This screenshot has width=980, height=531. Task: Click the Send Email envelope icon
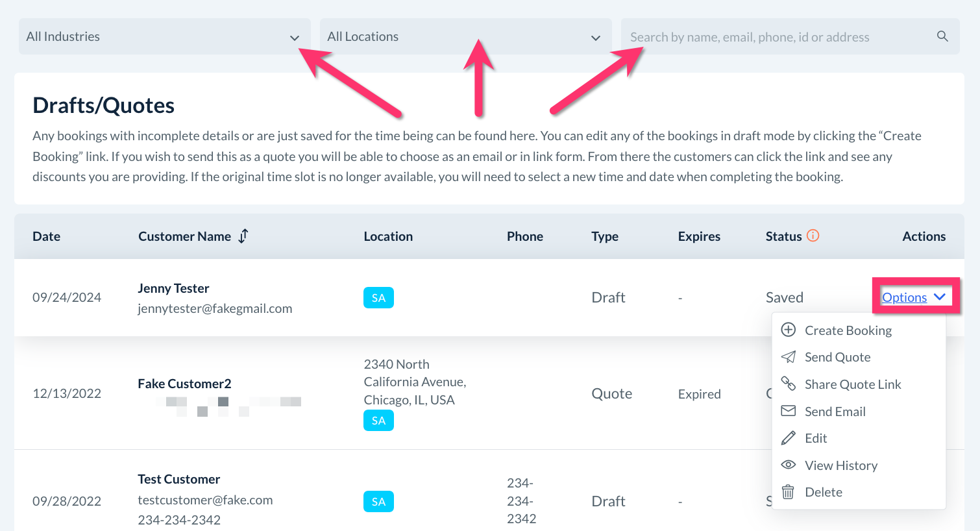click(x=788, y=411)
